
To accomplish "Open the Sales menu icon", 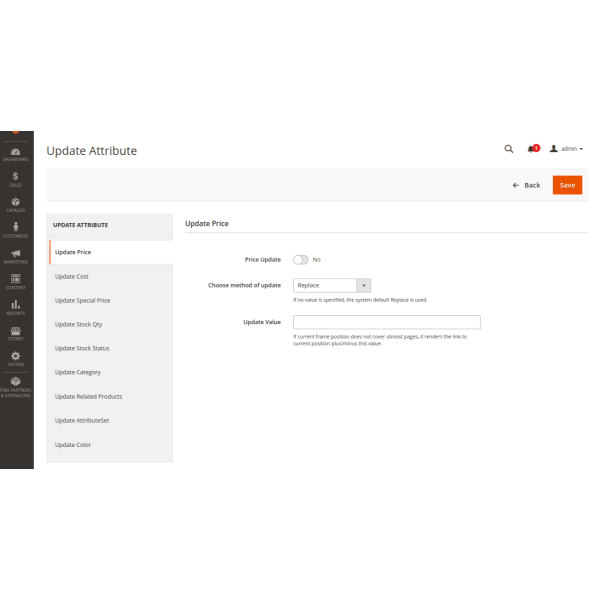I will (15, 178).
